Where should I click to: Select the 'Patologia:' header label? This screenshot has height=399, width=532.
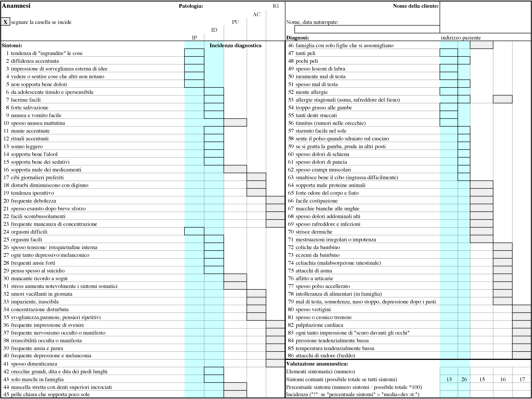point(191,6)
